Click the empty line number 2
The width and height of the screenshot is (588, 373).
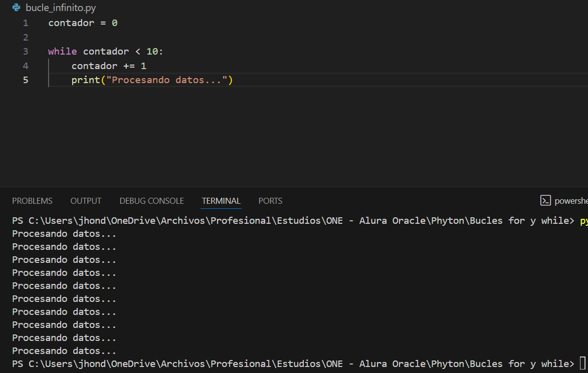coord(25,38)
